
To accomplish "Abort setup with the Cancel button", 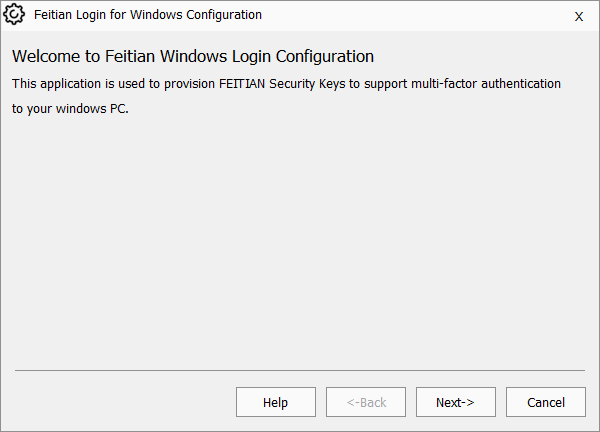I will (546, 402).
